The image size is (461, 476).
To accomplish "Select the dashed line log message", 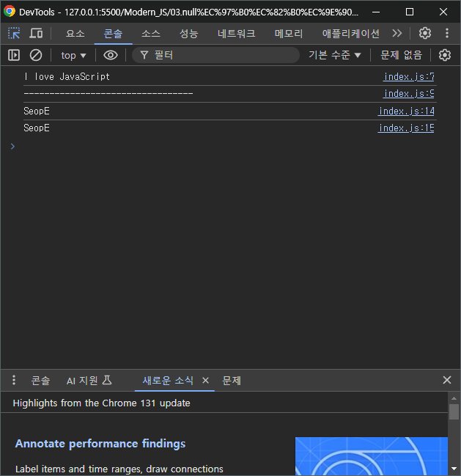I will 108,93.
